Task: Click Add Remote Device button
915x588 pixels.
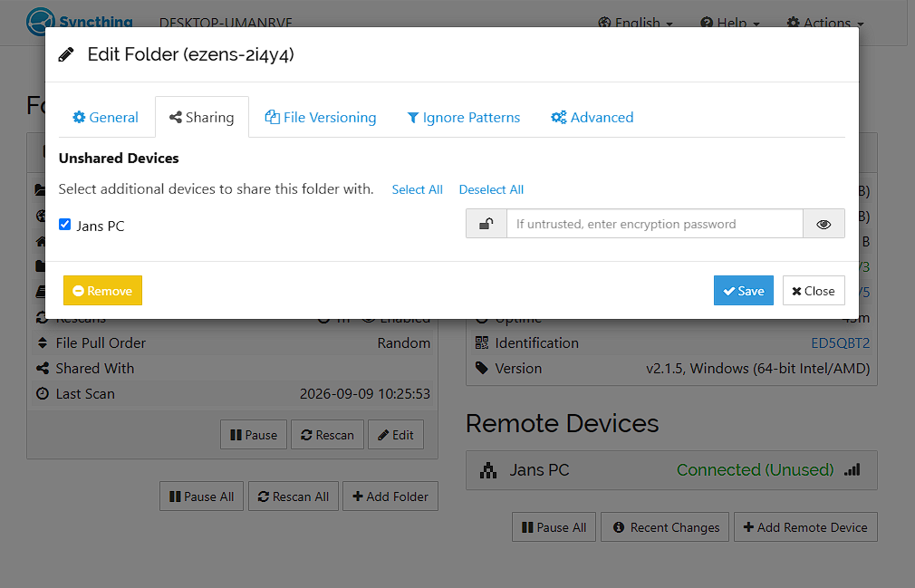Action: coord(806,527)
